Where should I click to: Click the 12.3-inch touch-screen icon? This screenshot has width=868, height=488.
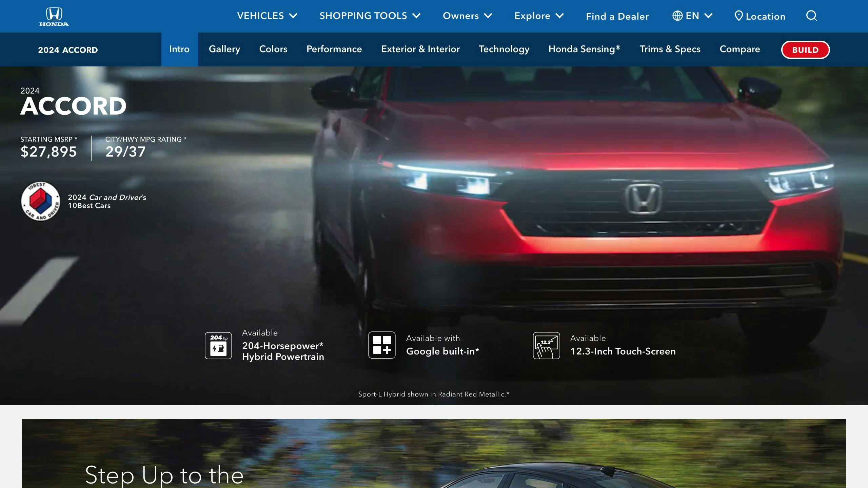547,346
